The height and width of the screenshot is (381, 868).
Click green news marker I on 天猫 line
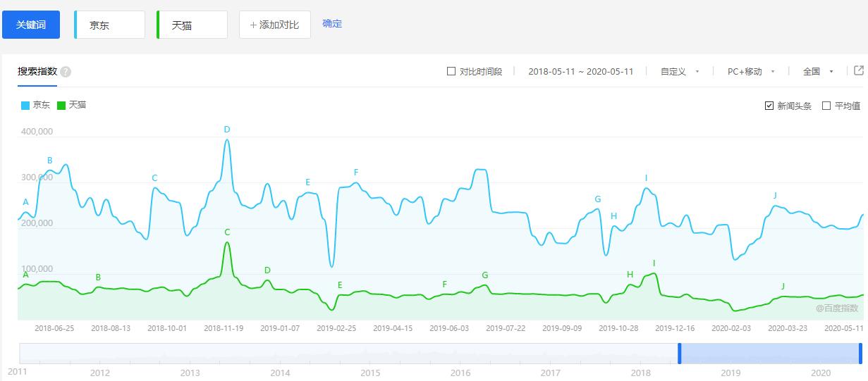(654, 263)
